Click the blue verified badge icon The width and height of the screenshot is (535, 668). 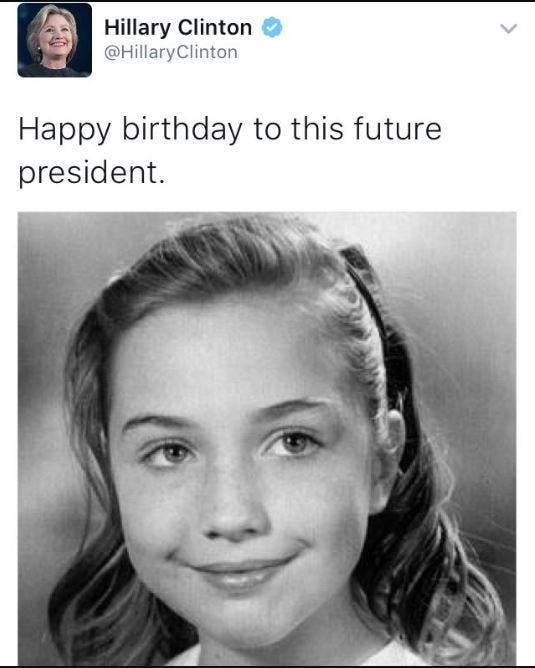tap(272, 27)
